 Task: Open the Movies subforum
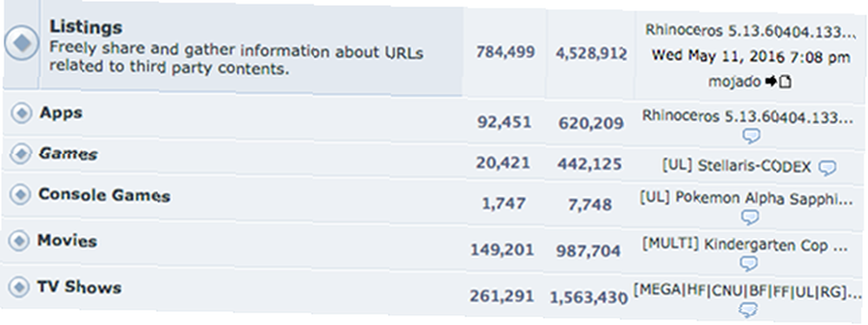(67, 241)
